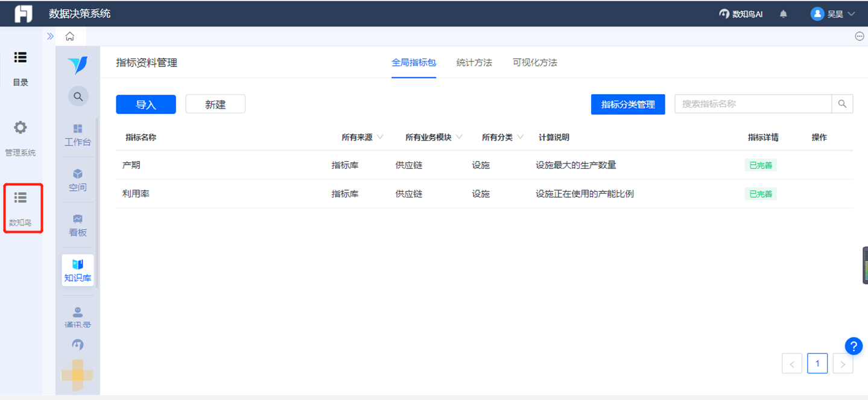Click 设施正在使用的产能比例 description
This screenshot has height=400, width=868.
click(x=584, y=194)
